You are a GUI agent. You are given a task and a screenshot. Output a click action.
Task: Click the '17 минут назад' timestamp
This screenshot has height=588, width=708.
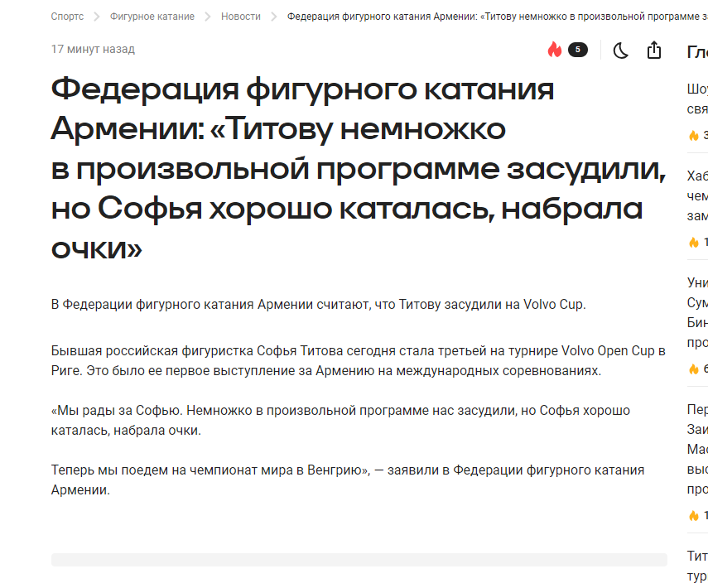coord(93,50)
